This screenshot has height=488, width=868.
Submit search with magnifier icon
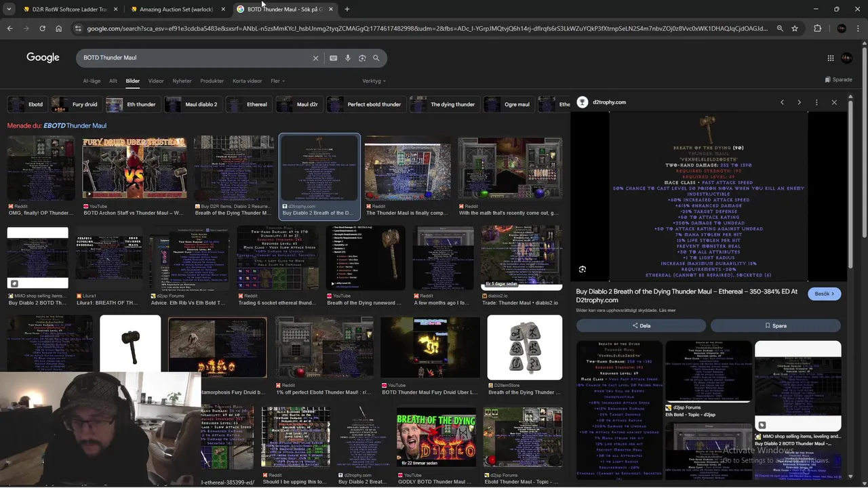point(376,58)
